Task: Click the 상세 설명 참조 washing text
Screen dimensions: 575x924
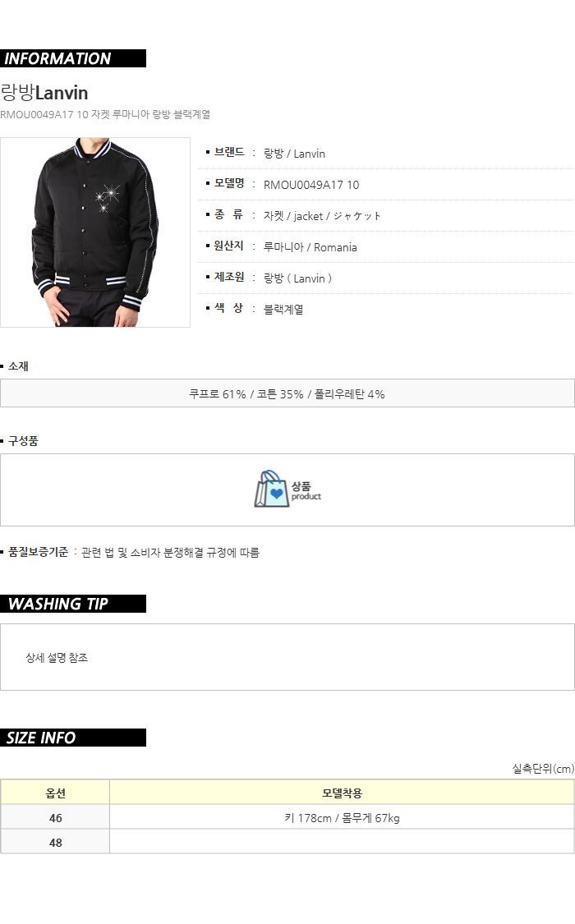Action: [x=57, y=658]
